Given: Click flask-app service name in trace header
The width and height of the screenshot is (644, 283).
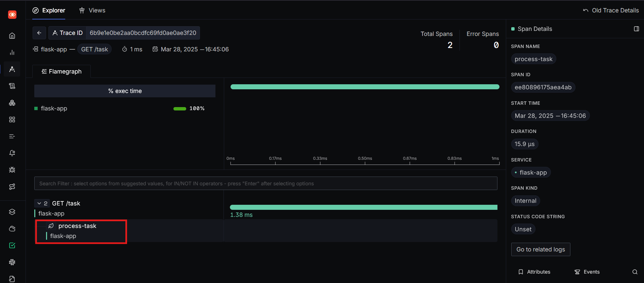Looking at the screenshot, I should click(54, 49).
